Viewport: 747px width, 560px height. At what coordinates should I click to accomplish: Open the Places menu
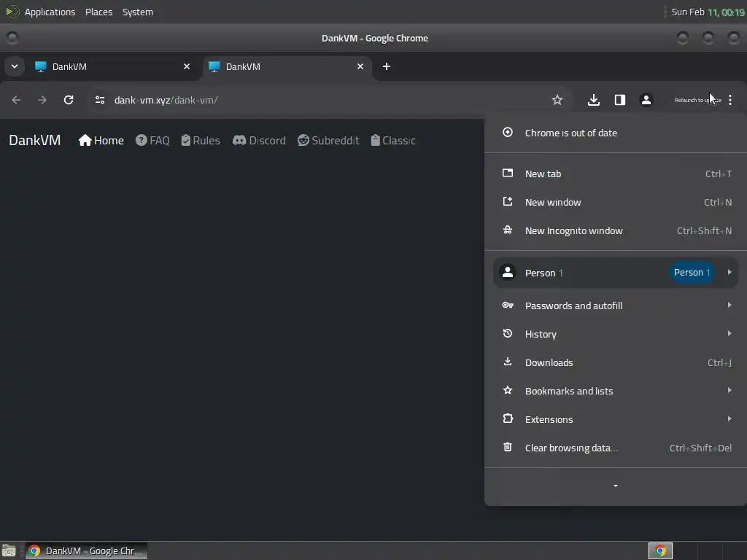click(x=98, y=12)
